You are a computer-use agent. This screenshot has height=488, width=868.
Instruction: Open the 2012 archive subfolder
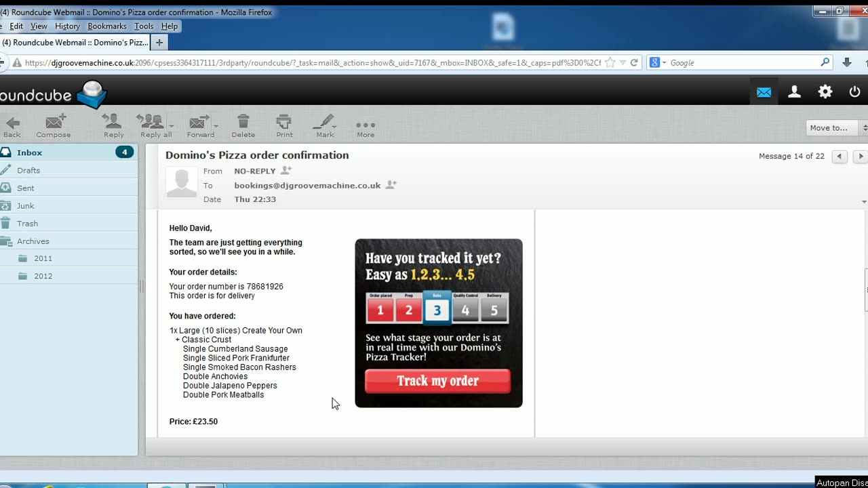(x=68, y=276)
